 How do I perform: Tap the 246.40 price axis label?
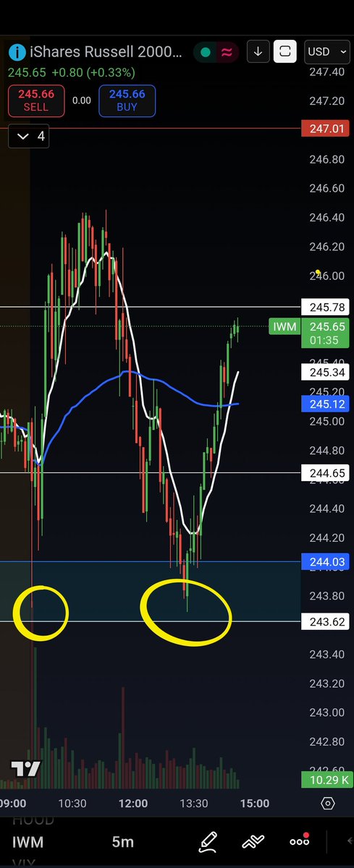[326, 217]
